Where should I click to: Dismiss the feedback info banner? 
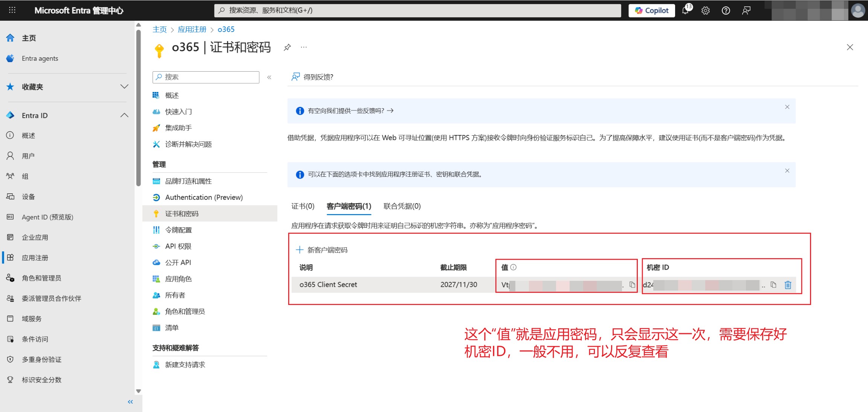click(x=787, y=107)
